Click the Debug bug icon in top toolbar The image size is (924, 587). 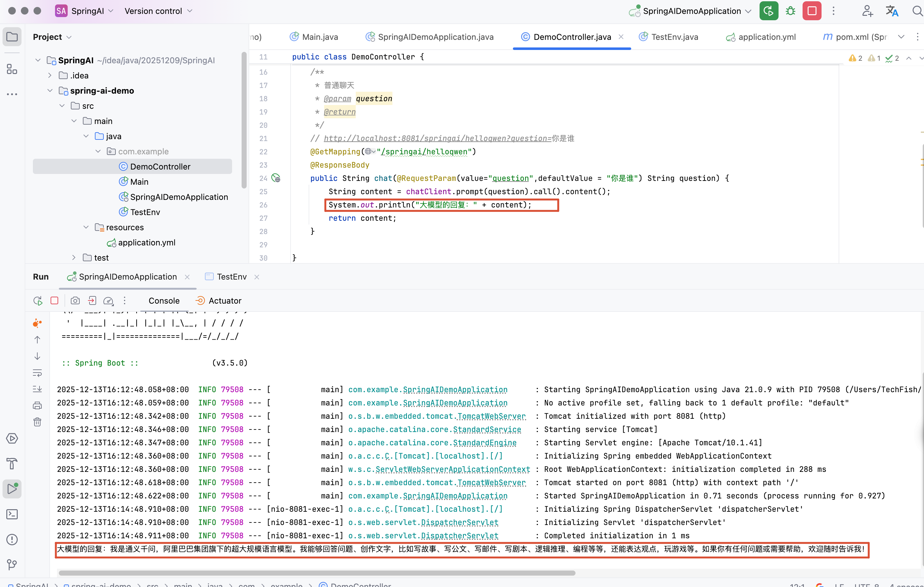click(790, 11)
